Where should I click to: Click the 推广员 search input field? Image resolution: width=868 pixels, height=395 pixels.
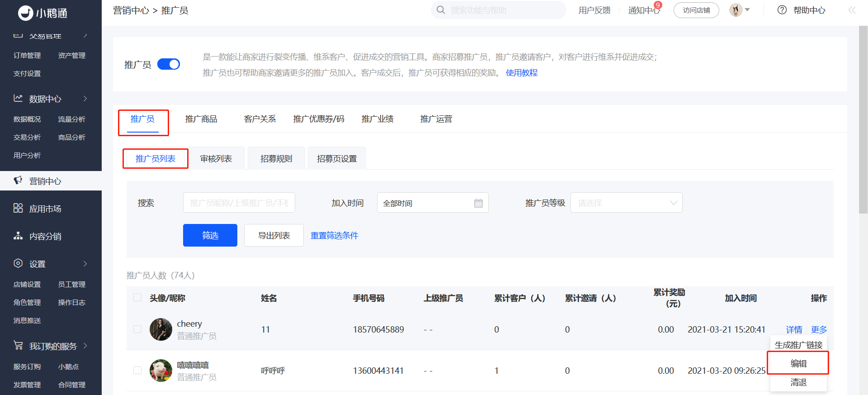239,203
